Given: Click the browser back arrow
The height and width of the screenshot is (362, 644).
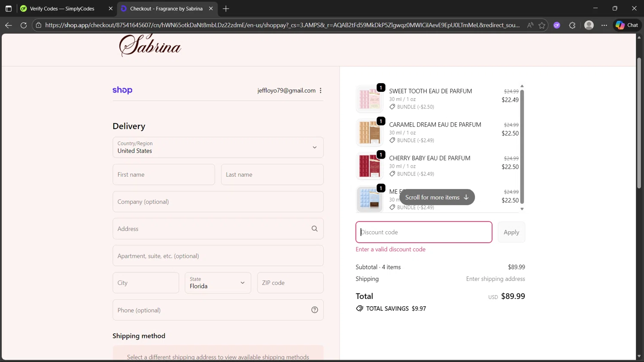Looking at the screenshot, I should coord(8,25).
